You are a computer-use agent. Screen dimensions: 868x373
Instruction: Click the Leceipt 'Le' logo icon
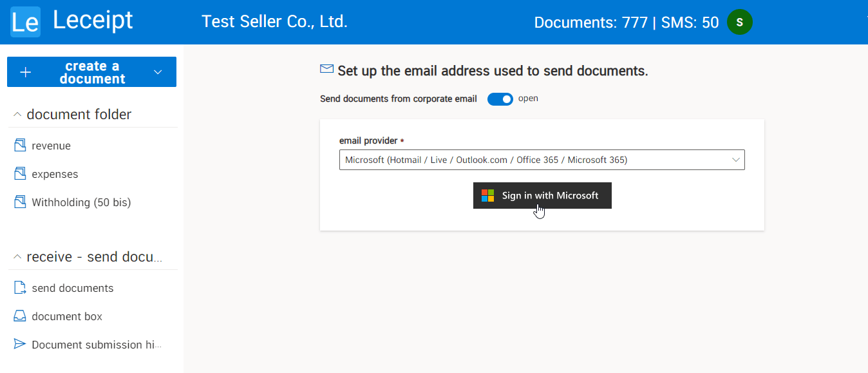[25, 21]
